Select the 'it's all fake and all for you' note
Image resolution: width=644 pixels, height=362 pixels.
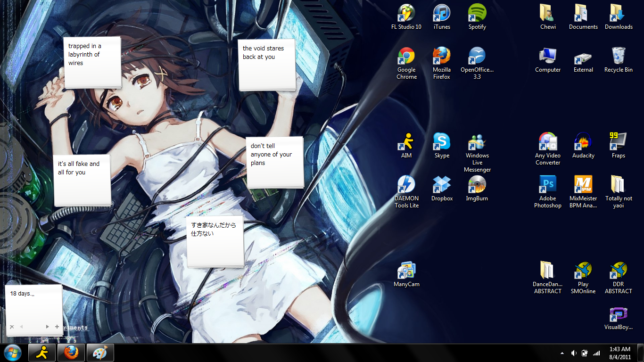coord(82,180)
